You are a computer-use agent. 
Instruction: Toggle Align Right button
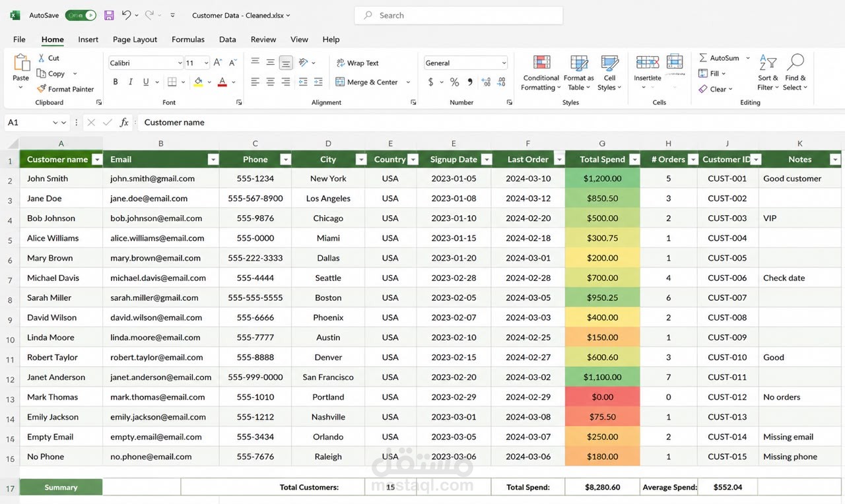[x=285, y=82]
